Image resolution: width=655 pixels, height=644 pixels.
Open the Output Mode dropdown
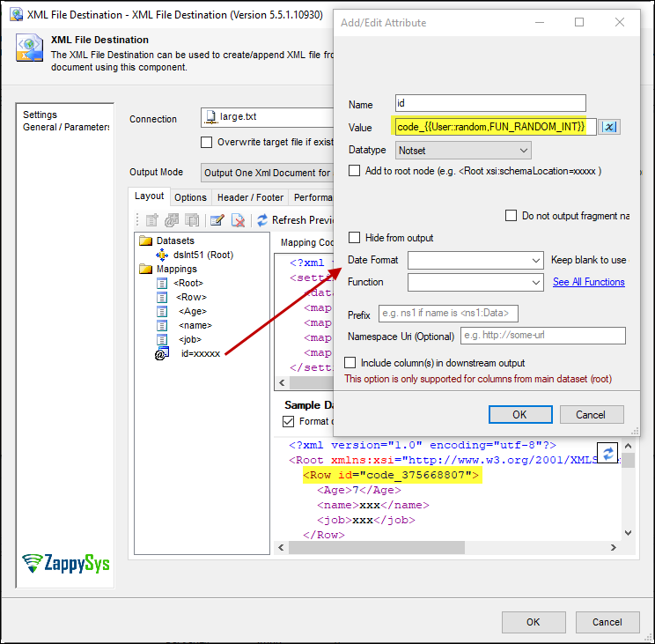(267, 173)
